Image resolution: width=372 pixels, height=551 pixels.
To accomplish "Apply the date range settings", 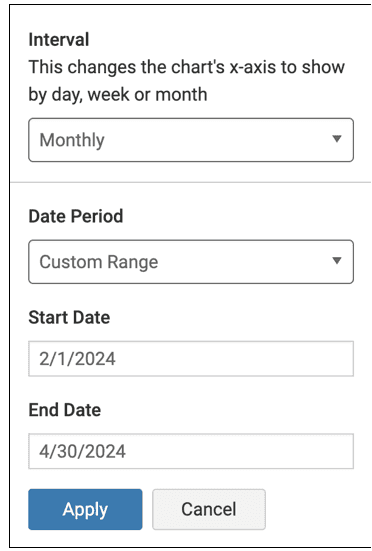I will [85, 509].
